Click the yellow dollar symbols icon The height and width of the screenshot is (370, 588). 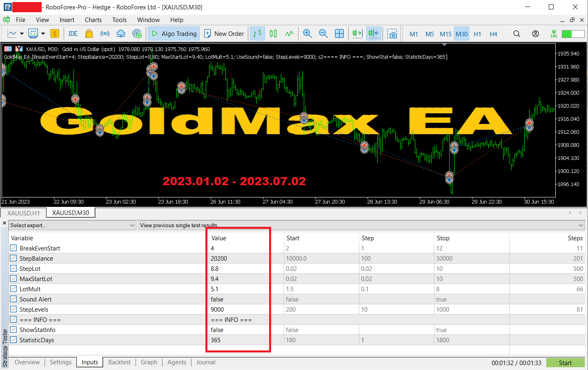(x=55, y=34)
